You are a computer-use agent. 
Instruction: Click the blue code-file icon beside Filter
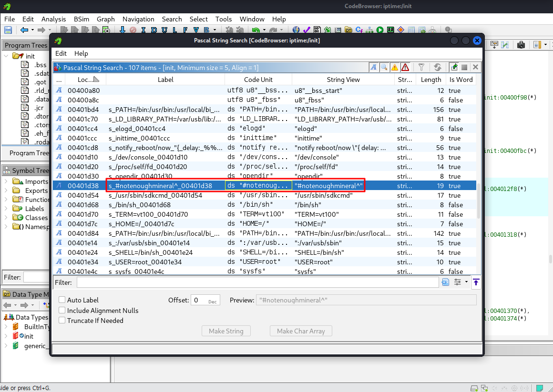click(445, 282)
